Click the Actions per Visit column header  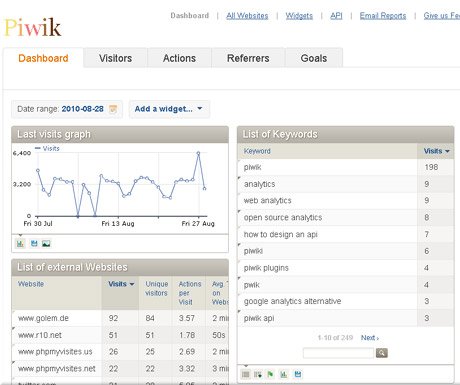190,293
